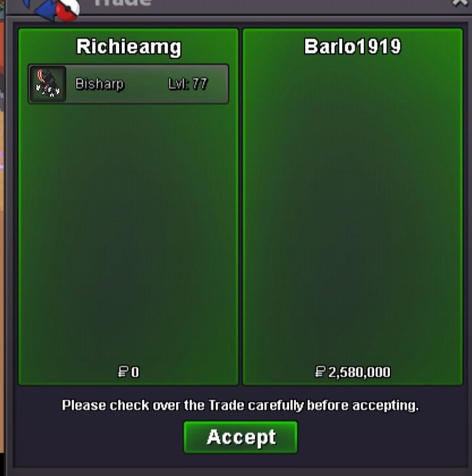
Task: Select the Bisharp sprite icon
Action: pyautogui.click(x=48, y=84)
